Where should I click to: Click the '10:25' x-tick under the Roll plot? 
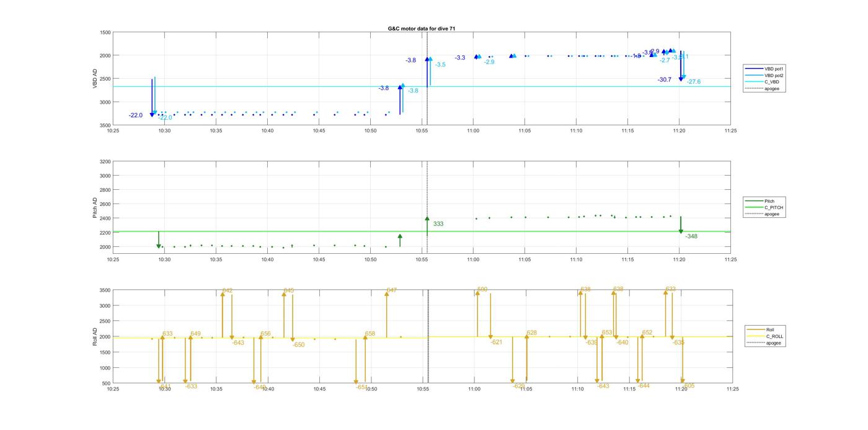tap(113, 389)
